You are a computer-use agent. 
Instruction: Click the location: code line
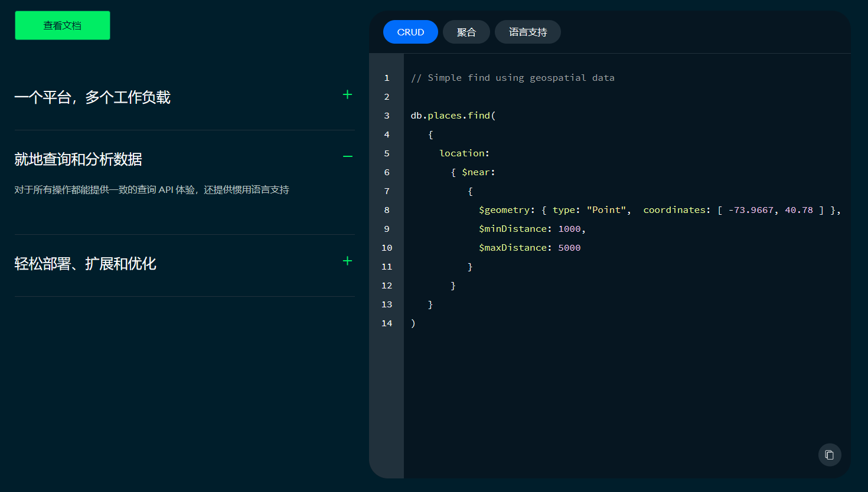(x=465, y=153)
